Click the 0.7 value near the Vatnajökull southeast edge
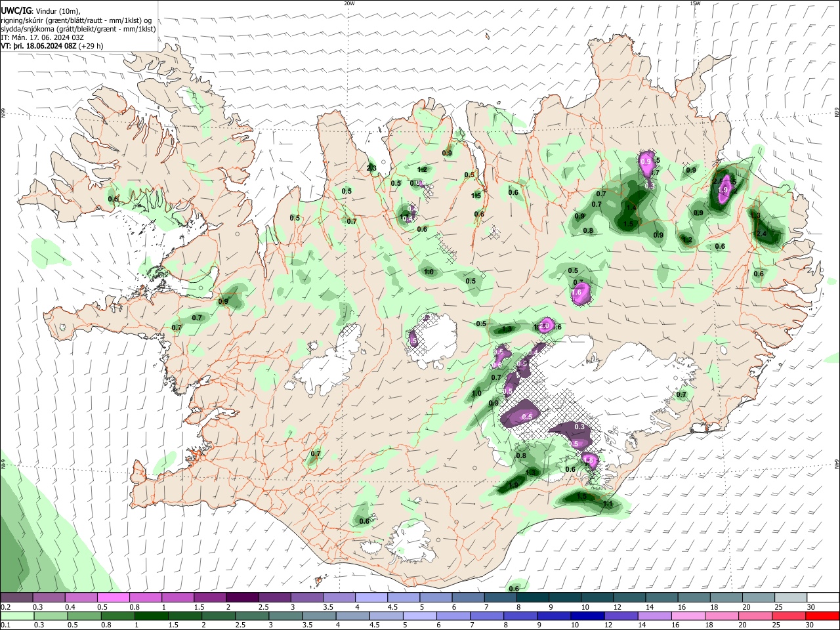The image size is (840, 630). click(x=681, y=394)
